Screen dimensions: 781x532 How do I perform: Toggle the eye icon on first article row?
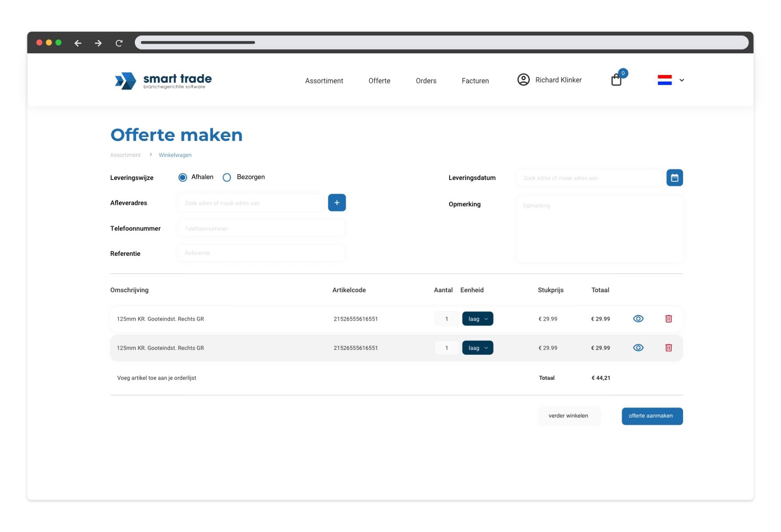(638, 319)
